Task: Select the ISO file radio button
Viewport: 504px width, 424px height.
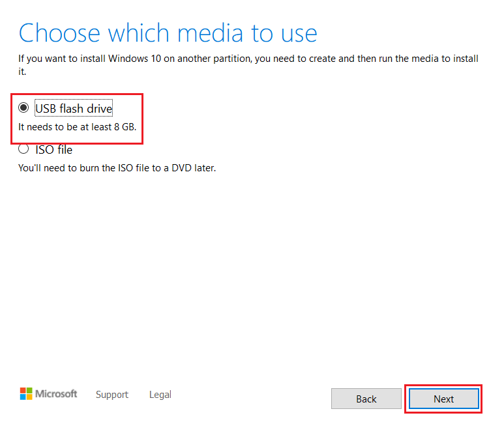Action: point(23,149)
